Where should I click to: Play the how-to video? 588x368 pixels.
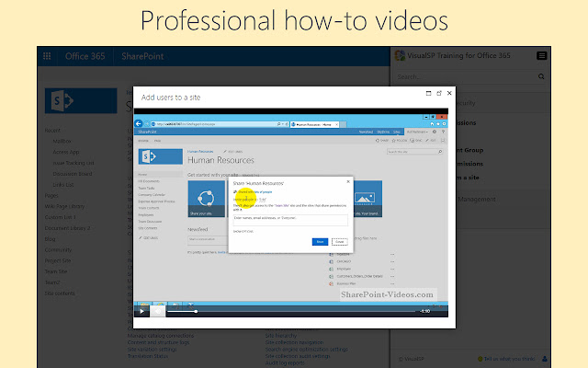141,311
